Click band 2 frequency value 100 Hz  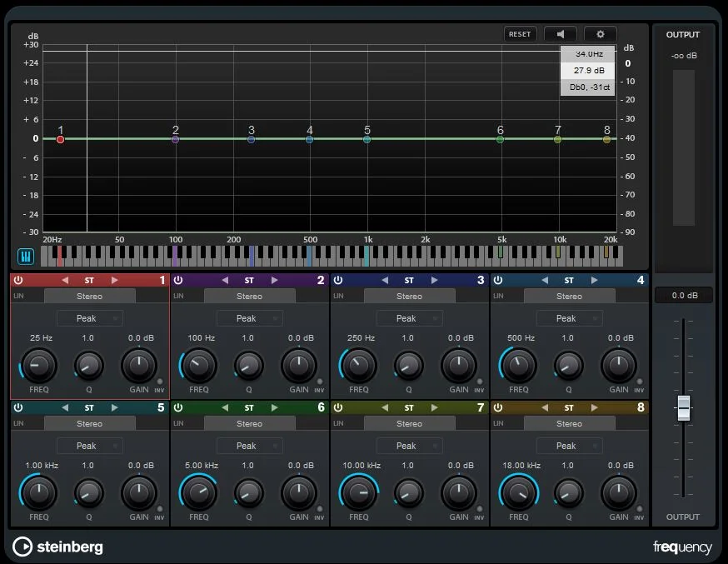point(201,338)
